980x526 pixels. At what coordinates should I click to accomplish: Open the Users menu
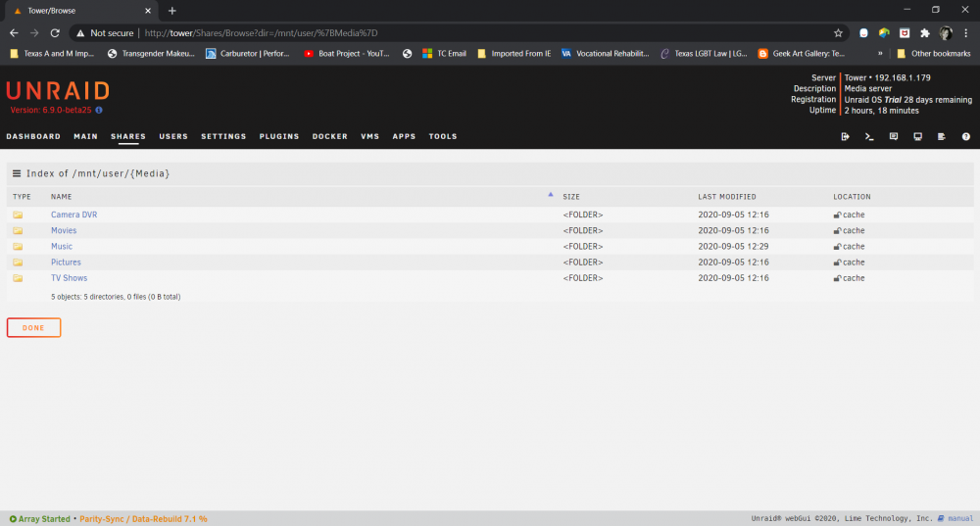click(x=173, y=136)
